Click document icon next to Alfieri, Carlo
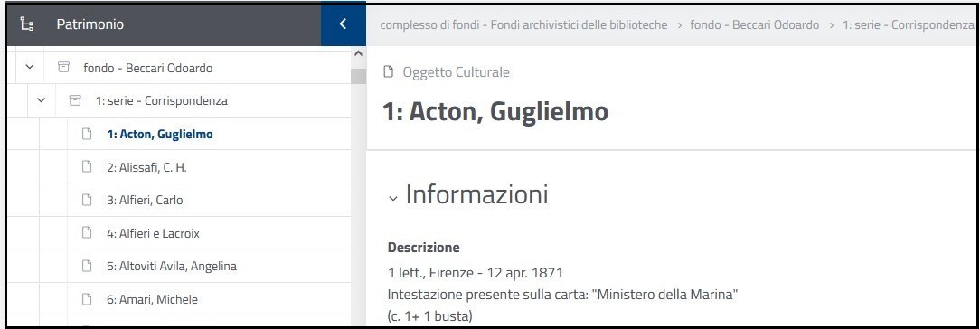Viewport: 980px width, 329px height. tap(88, 201)
